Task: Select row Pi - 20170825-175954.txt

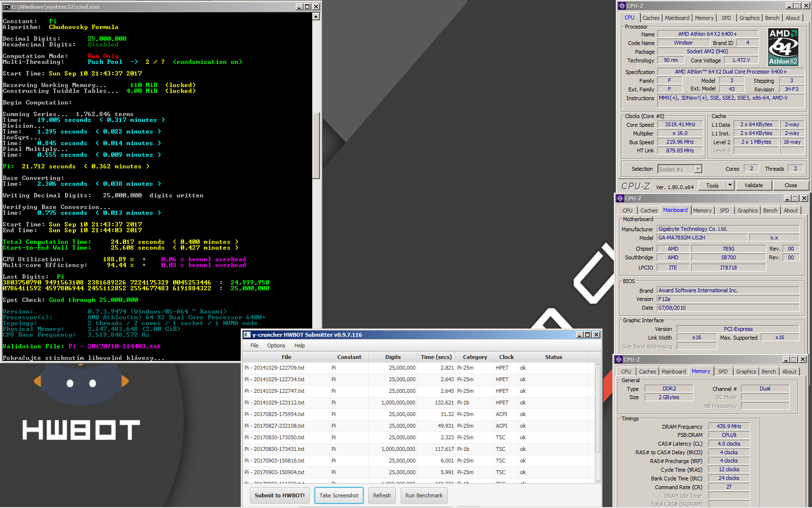Action: coord(419,414)
